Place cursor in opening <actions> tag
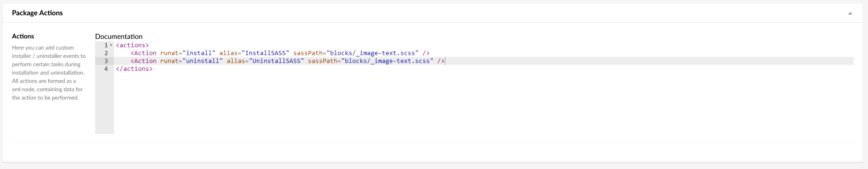This screenshot has height=169, width=868. (x=133, y=45)
